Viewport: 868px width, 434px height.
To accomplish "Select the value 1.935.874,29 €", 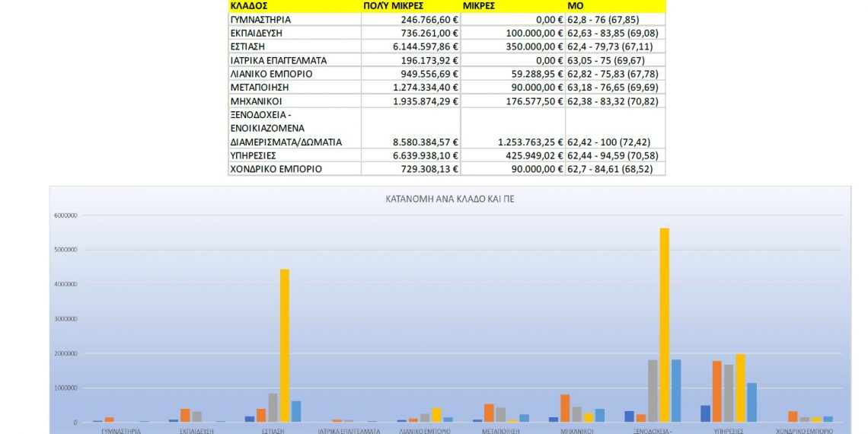I will (x=427, y=101).
